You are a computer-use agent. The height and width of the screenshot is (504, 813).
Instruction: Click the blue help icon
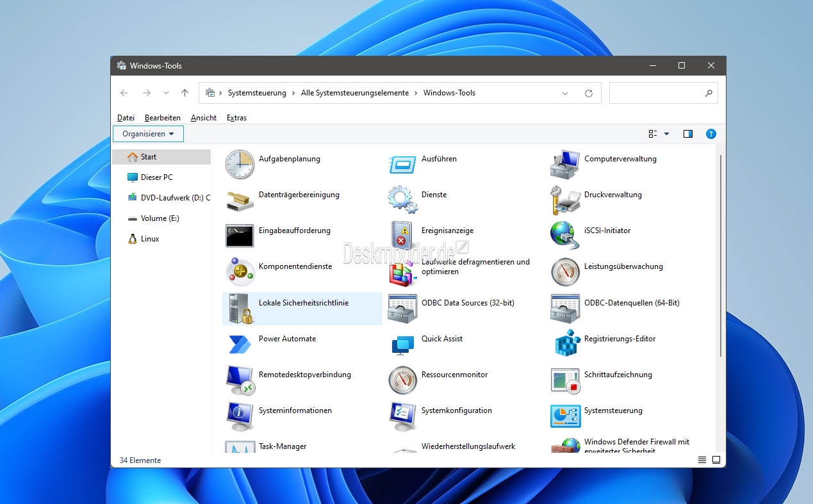(x=710, y=134)
